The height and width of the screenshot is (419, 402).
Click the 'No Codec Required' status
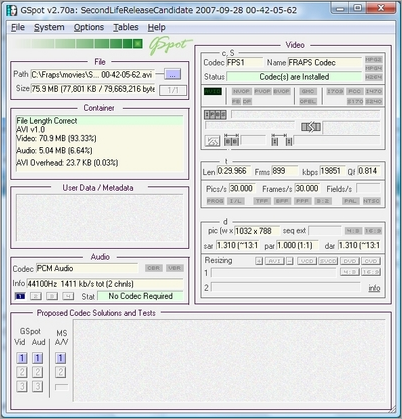click(140, 296)
